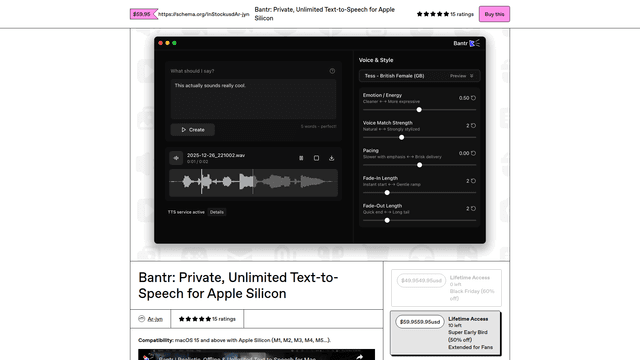
Task: Click the Buy this button
Action: click(x=494, y=14)
